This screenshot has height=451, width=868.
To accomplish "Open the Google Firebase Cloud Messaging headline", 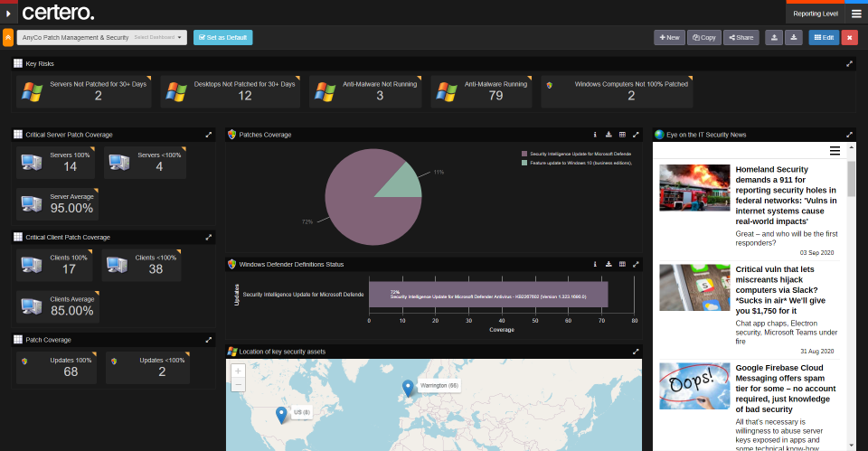I will click(x=786, y=389).
